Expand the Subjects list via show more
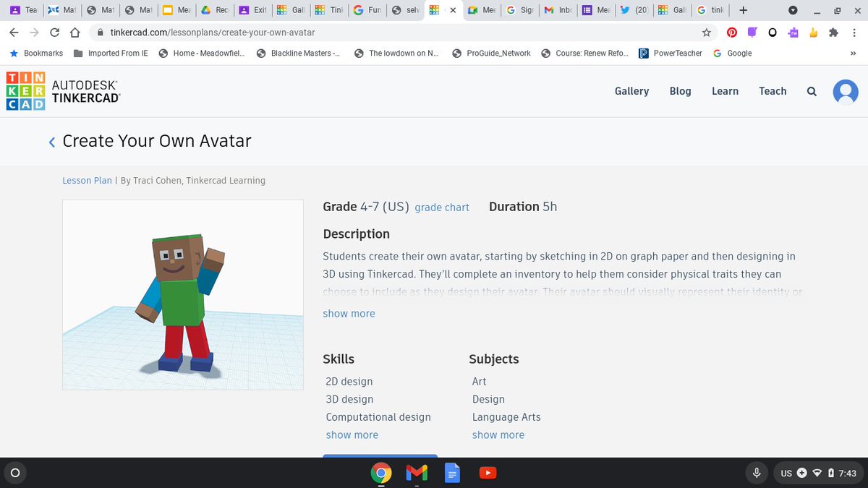The image size is (868, 488). coord(498,435)
